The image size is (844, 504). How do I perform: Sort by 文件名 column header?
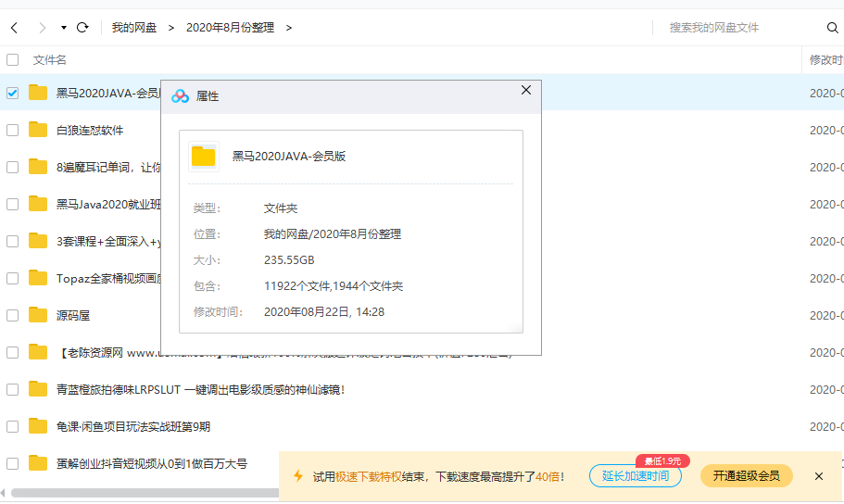pos(49,60)
